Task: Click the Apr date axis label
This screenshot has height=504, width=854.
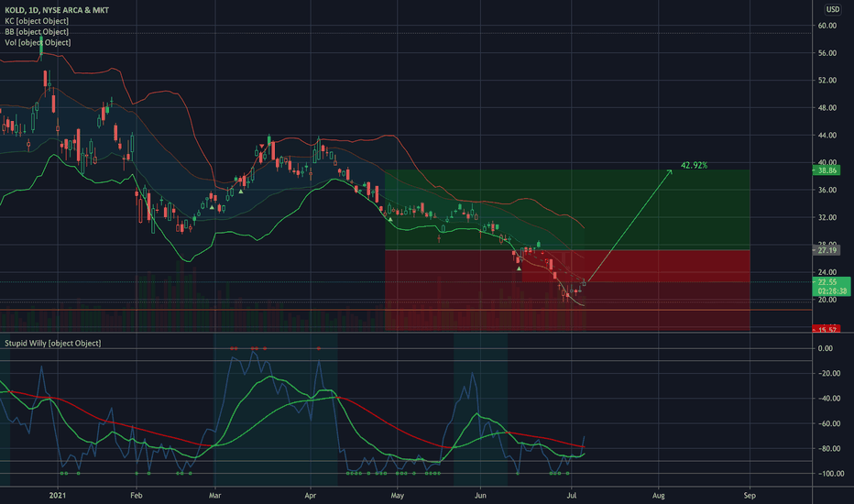Action: [311, 495]
